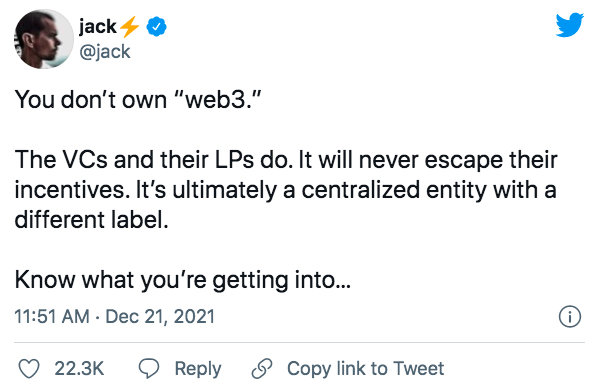
Task: Click the Dec 21, 2021 date
Action: tap(160, 317)
